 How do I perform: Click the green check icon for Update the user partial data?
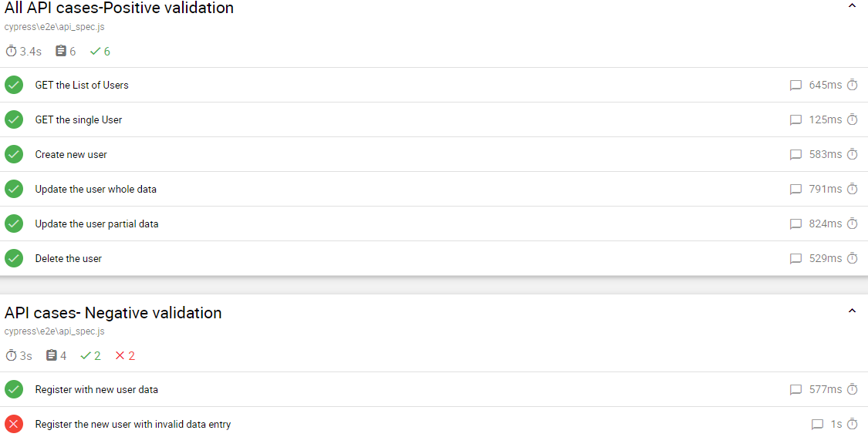[14, 224]
